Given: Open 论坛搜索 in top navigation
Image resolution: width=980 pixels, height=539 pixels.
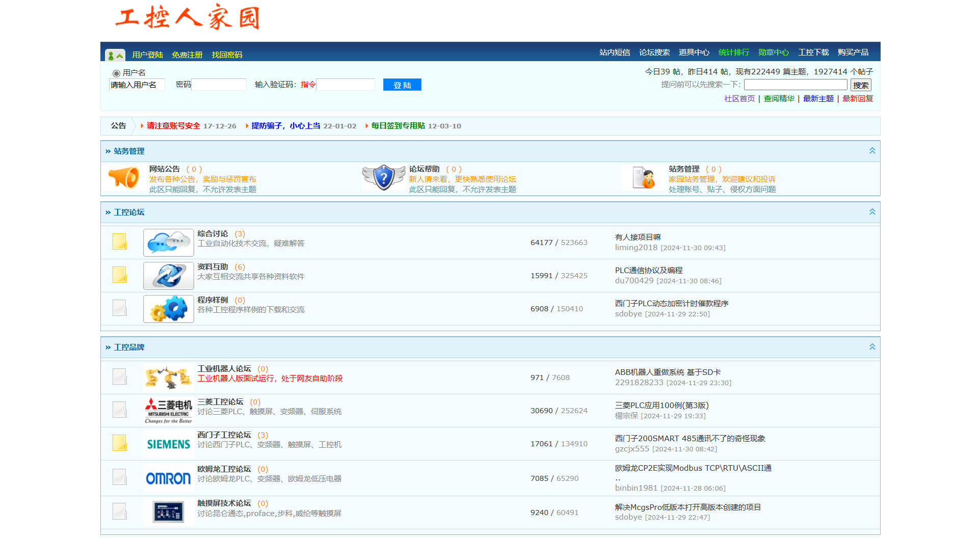Looking at the screenshot, I should [x=654, y=52].
